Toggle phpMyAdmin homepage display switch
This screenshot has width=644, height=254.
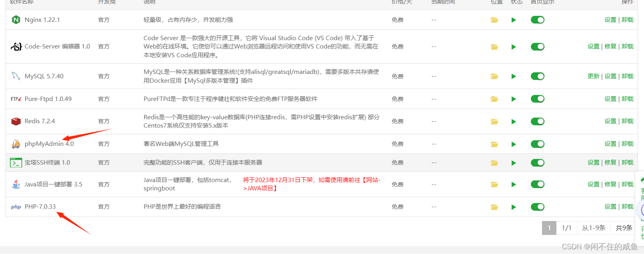tap(538, 144)
